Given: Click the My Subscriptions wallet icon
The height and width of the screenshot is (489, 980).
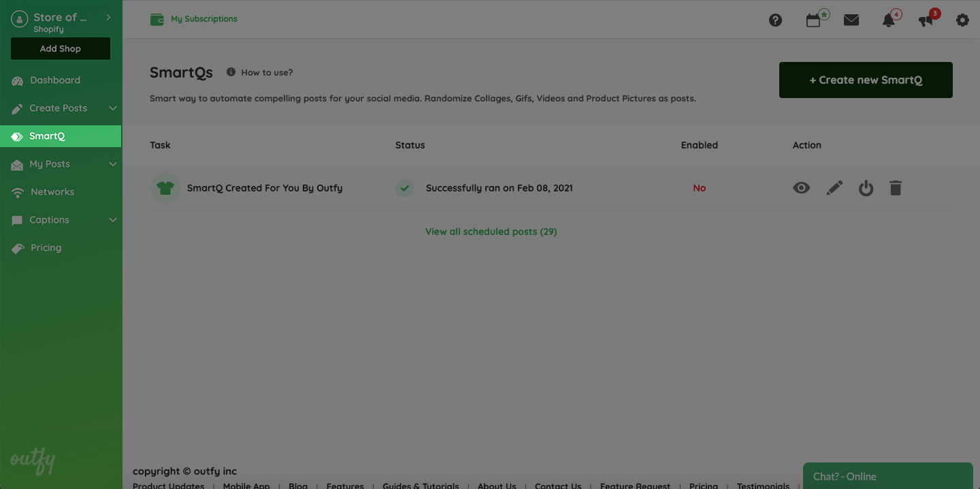Looking at the screenshot, I should click(x=157, y=19).
